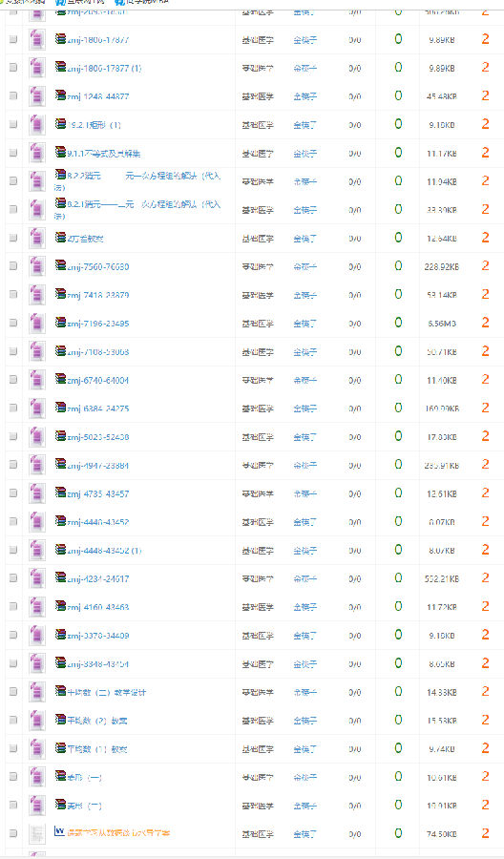
Task: Open zmj-4448-43452 (1) file link
Action: click(x=104, y=551)
